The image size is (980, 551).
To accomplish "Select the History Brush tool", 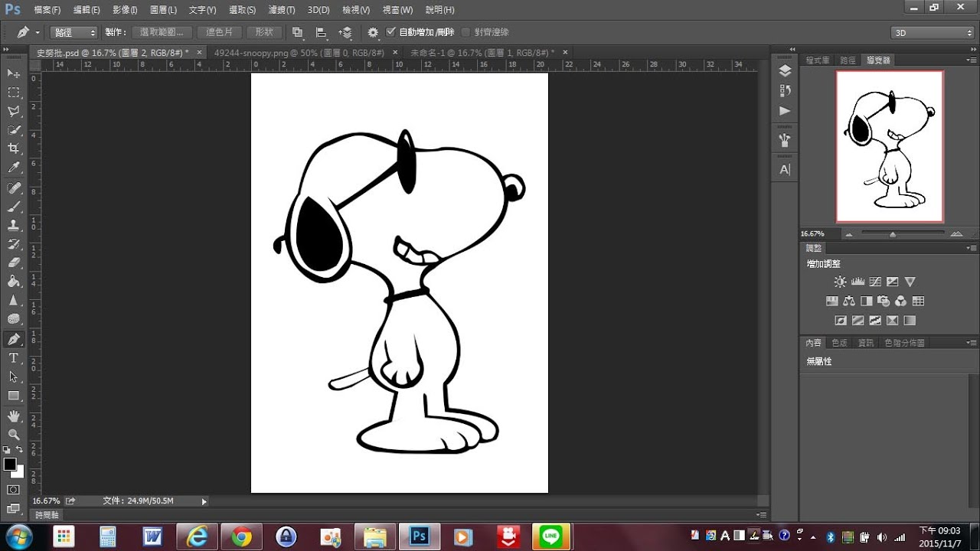I will point(14,244).
